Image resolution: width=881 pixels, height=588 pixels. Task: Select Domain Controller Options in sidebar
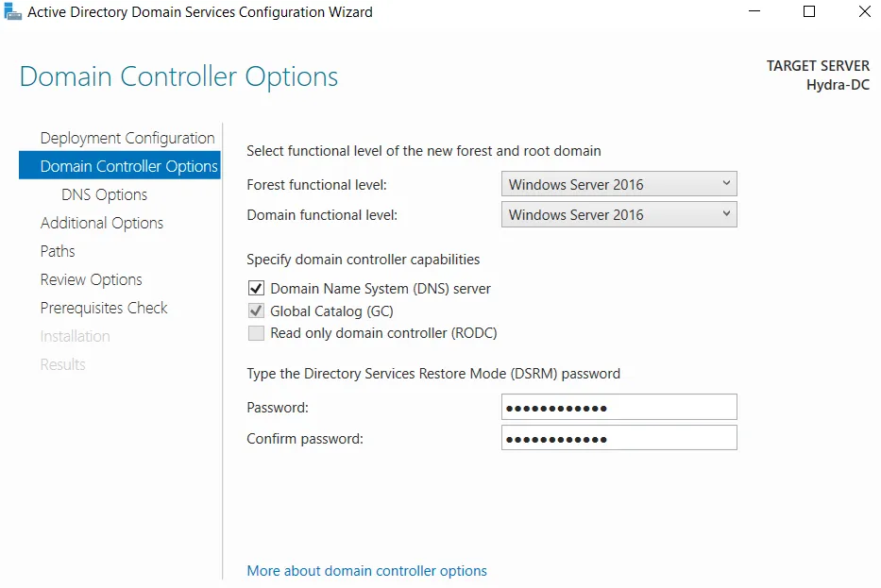(x=120, y=166)
